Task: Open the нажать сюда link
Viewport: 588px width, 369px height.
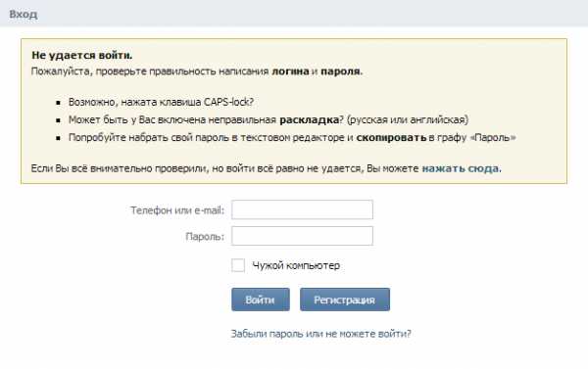Action: [x=461, y=168]
